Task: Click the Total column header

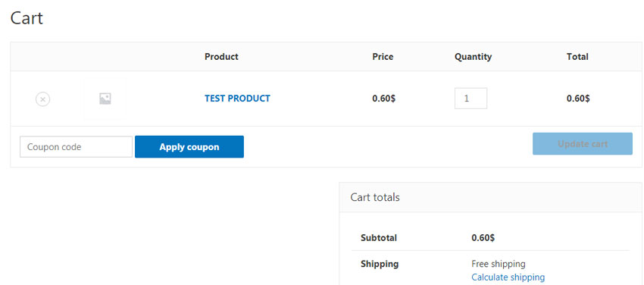Action: click(577, 57)
